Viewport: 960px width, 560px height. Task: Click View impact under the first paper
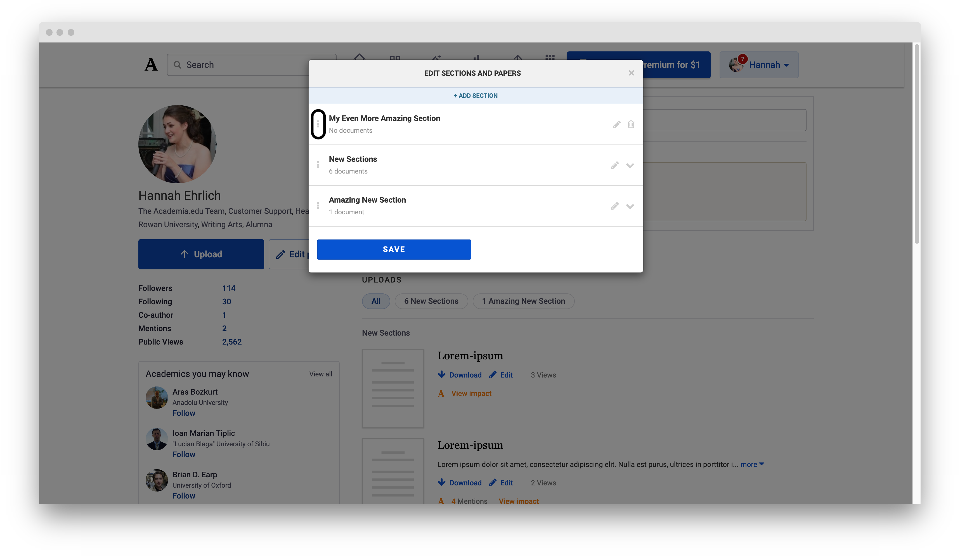pos(471,394)
